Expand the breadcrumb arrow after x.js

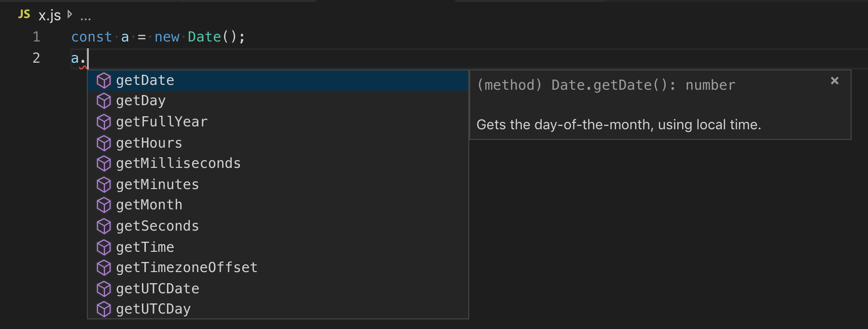click(x=70, y=14)
